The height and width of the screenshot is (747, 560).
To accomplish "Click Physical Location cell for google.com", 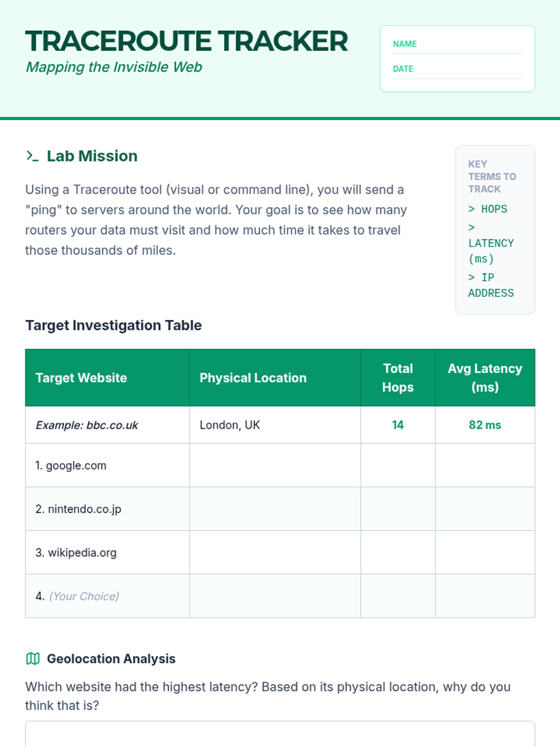I will click(x=275, y=465).
